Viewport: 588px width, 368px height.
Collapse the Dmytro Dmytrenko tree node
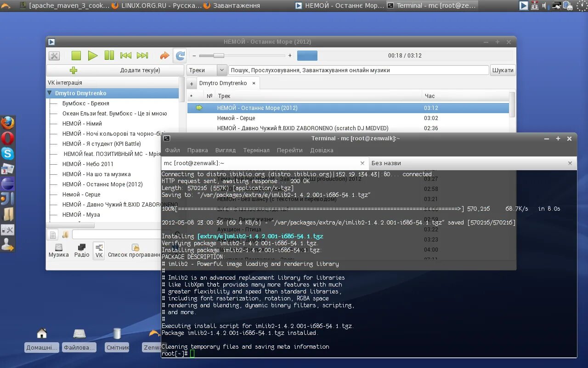pyautogui.click(x=50, y=93)
